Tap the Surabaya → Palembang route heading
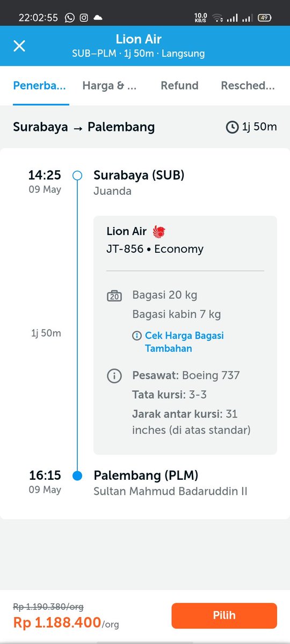 click(x=84, y=127)
